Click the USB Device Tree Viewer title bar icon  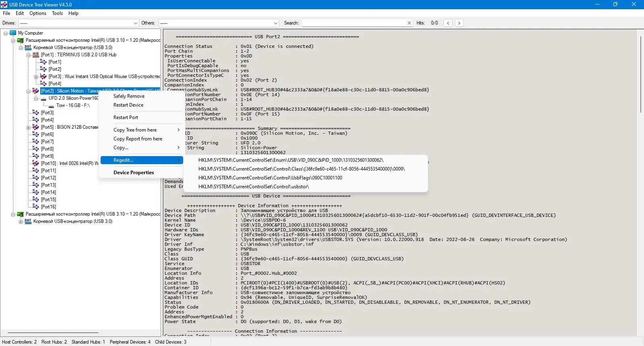(x=4, y=4)
